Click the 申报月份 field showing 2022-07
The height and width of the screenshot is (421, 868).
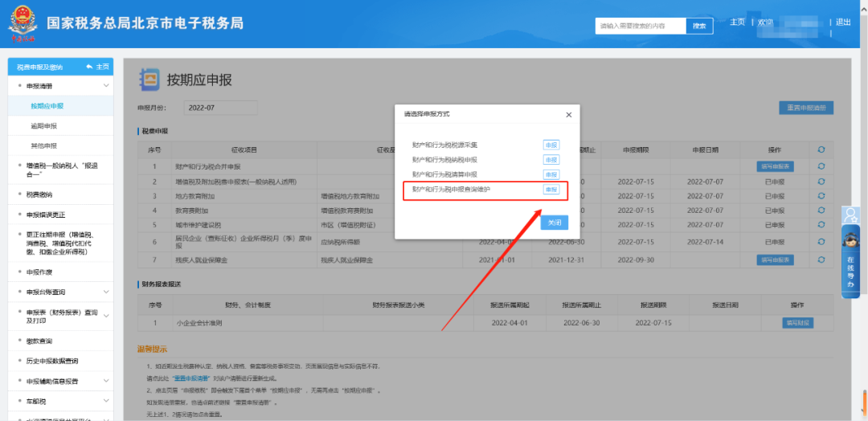point(220,108)
